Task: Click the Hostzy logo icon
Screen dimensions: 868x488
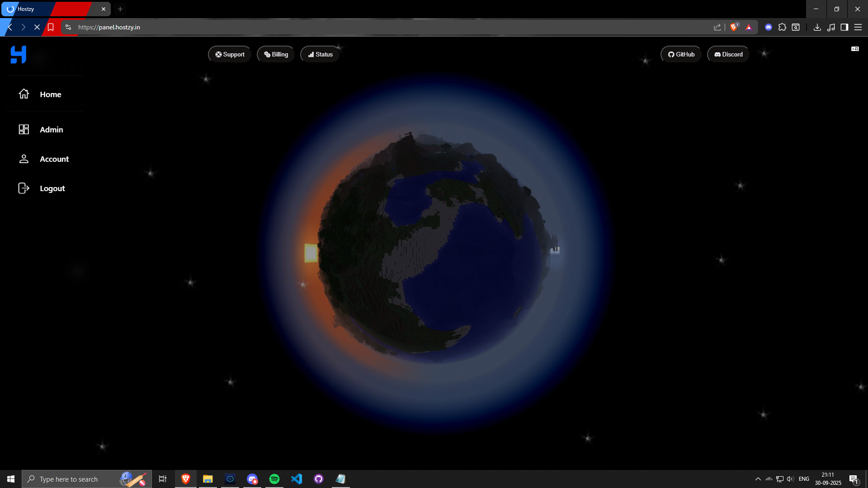Action: [x=18, y=55]
